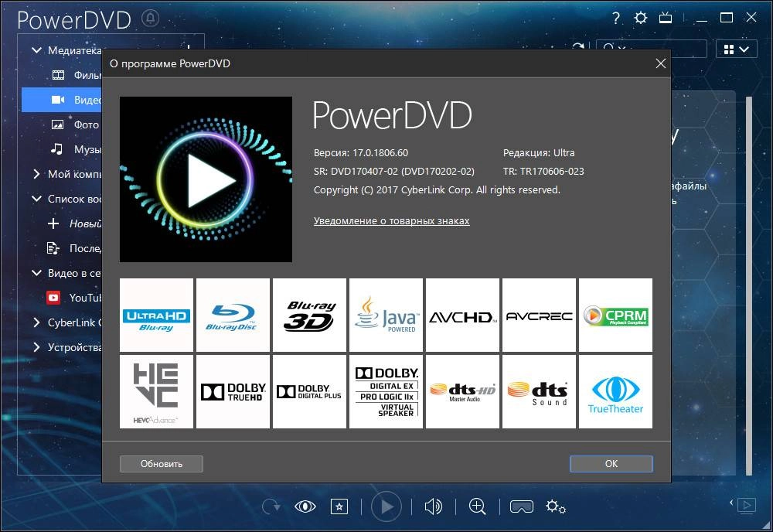The width and height of the screenshot is (773, 532).
Task: Click the media library search field
Action: tap(651, 49)
